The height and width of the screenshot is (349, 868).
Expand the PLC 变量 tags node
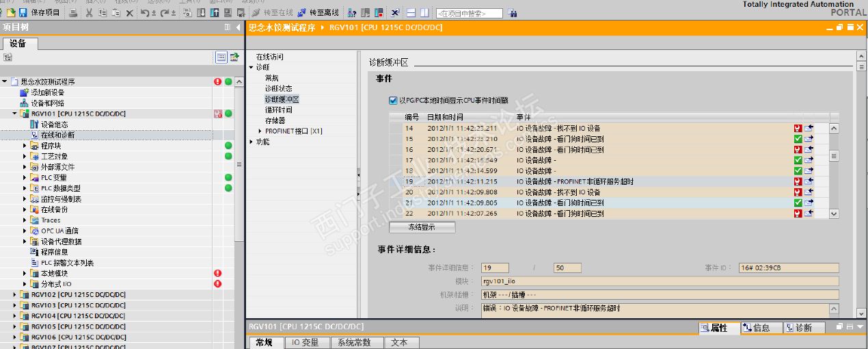coord(25,178)
